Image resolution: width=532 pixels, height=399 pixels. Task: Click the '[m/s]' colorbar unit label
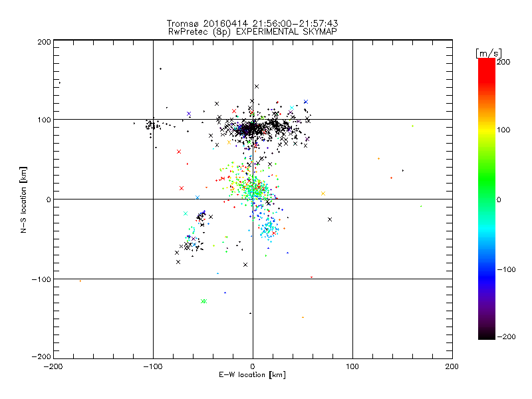coord(488,53)
